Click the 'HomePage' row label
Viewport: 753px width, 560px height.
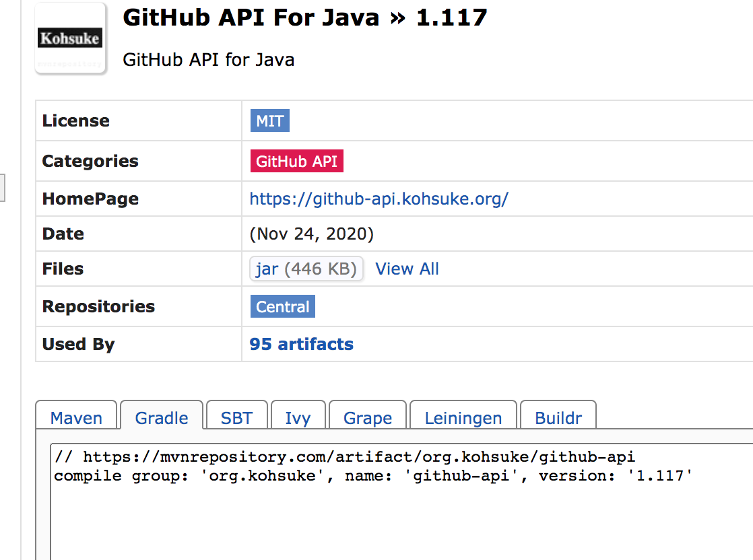pyautogui.click(x=90, y=199)
